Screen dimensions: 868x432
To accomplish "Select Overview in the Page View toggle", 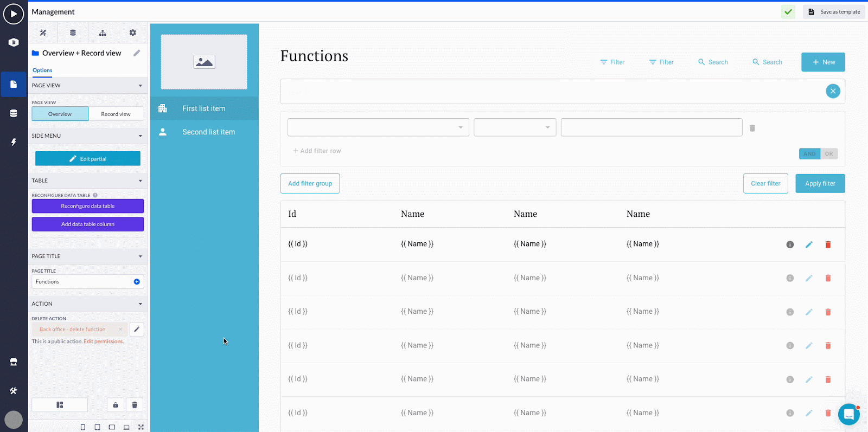I will point(60,114).
